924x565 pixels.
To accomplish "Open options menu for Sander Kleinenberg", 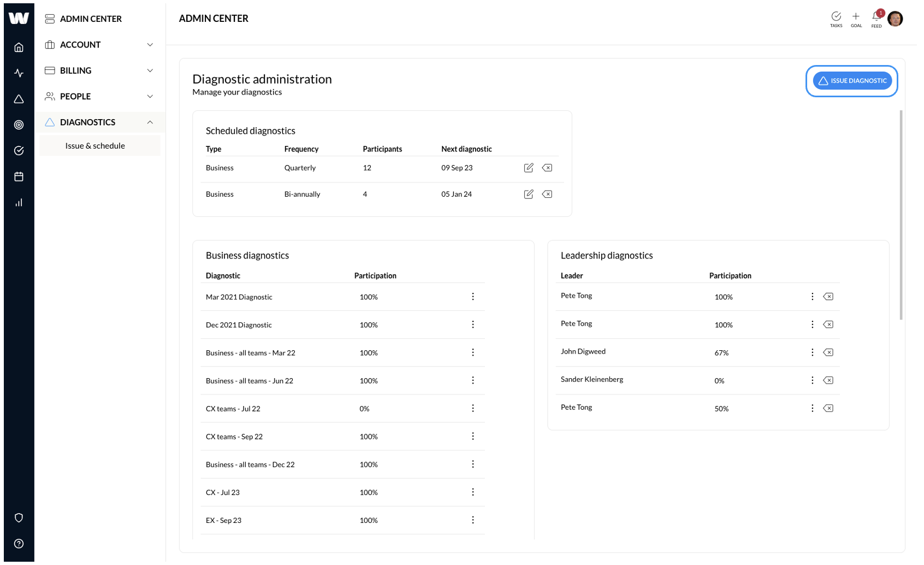I will tap(813, 380).
